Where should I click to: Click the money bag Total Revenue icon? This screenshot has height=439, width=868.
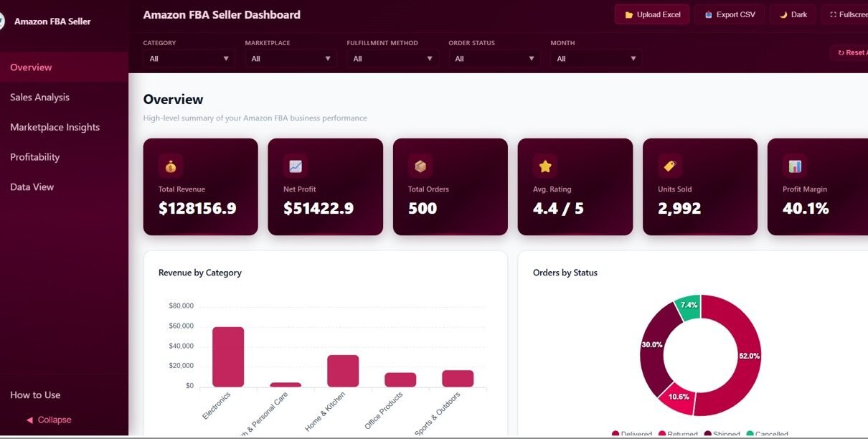coord(170,166)
